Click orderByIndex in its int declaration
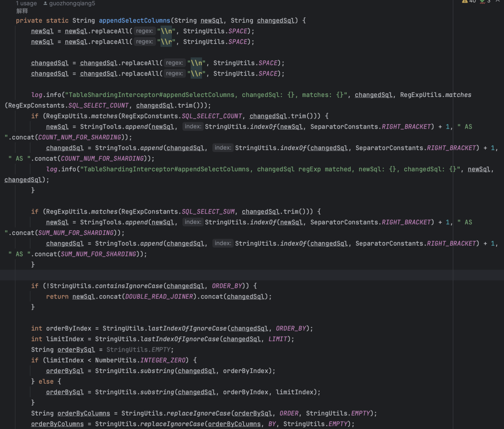This screenshot has width=504, height=429. (x=69, y=328)
